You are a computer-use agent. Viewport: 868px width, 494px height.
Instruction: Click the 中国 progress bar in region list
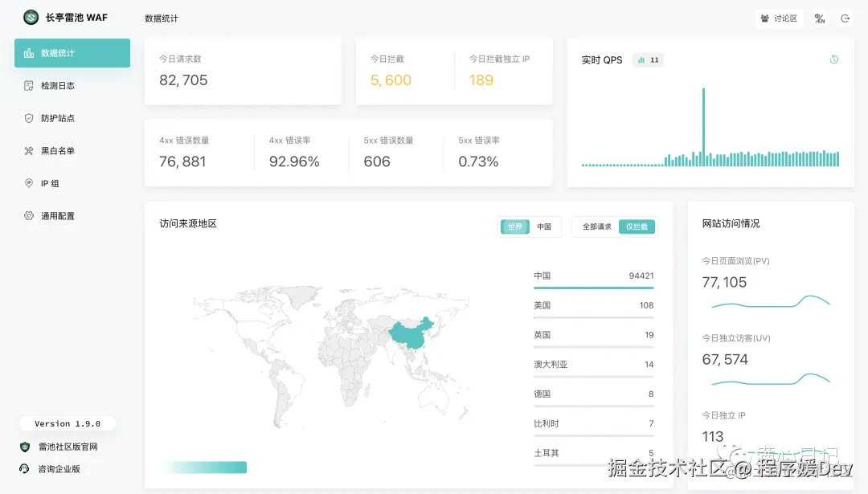click(593, 288)
